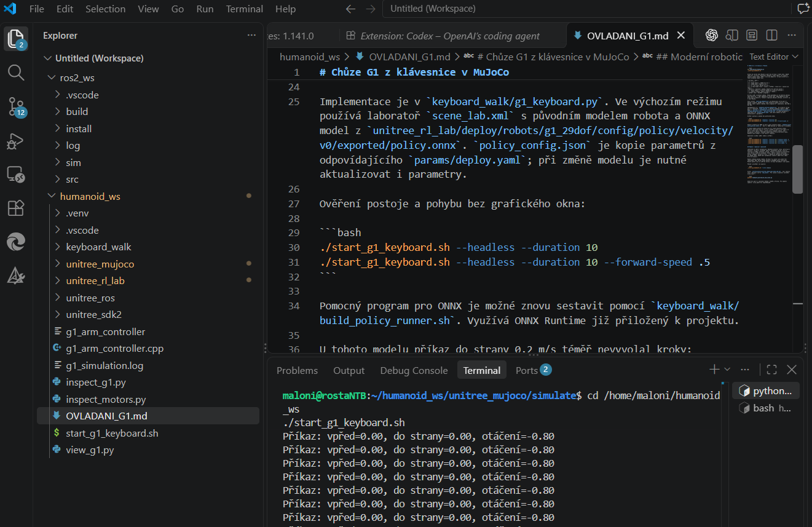
Task: Open markdown preview to the side
Action: pyautogui.click(x=731, y=35)
